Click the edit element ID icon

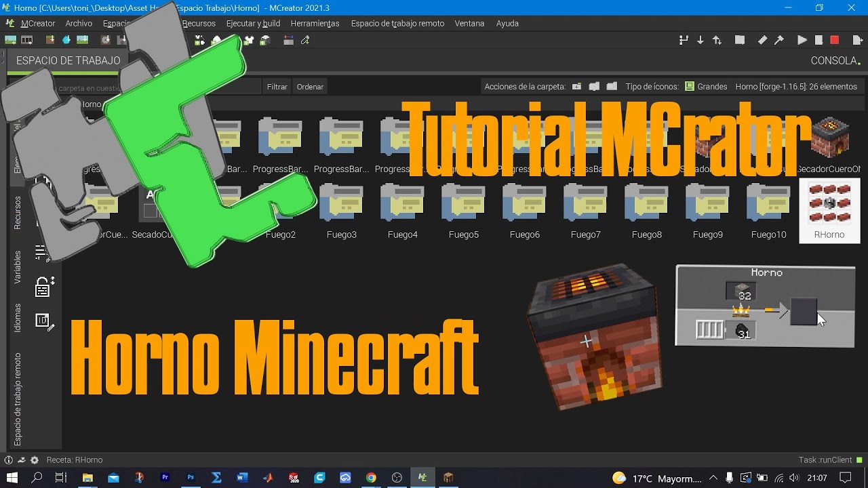pyautogui.click(x=44, y=321)
